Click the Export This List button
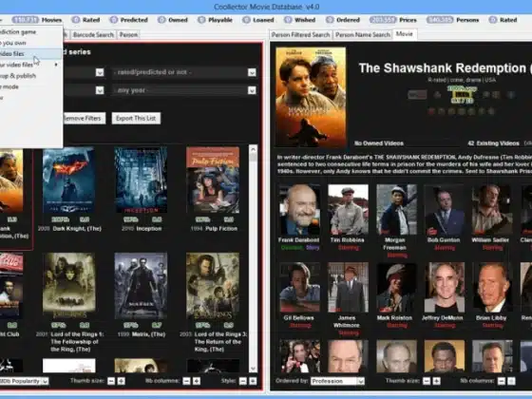532x399 pixels. 136,118
